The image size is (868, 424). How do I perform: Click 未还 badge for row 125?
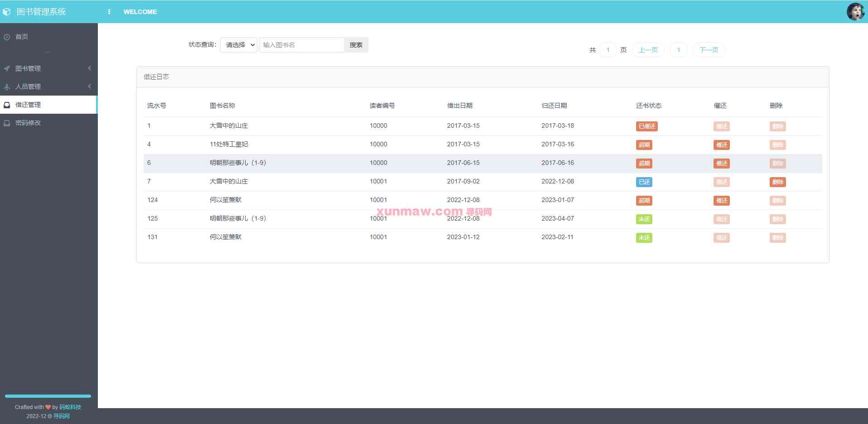point(644,219)
